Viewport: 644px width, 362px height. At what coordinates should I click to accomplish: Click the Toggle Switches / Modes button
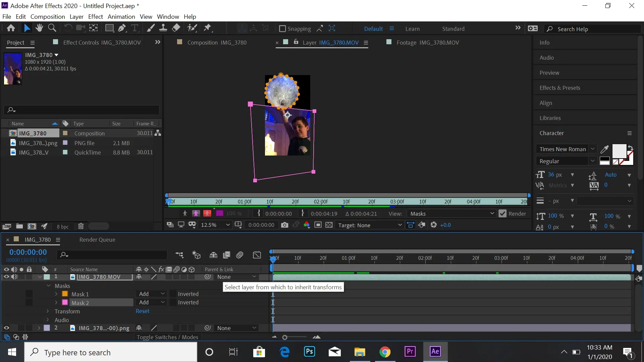tap(167, 338)
